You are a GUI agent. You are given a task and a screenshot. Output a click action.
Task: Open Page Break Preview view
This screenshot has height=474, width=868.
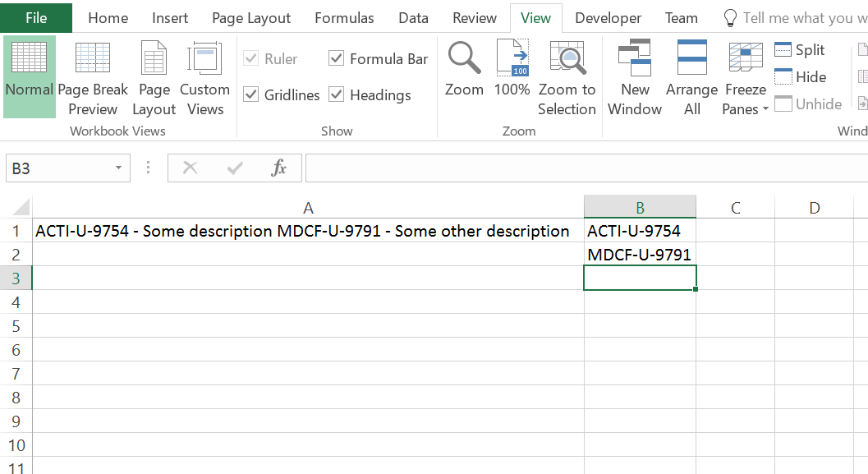point(93,76)
